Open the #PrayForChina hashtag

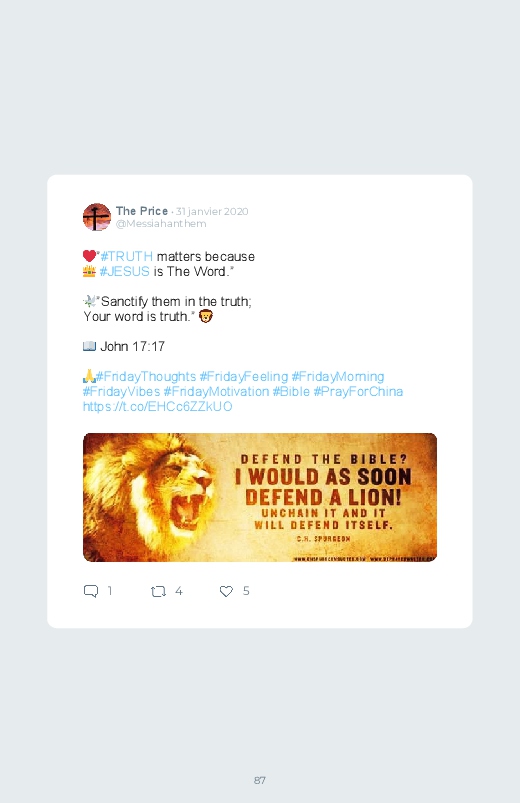[358, 392]
